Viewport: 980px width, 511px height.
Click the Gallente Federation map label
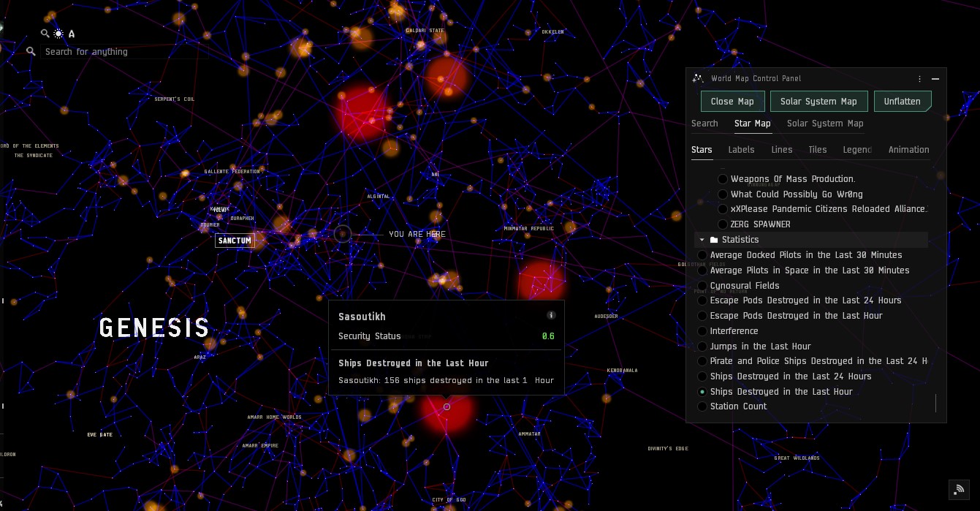[232, 171]
